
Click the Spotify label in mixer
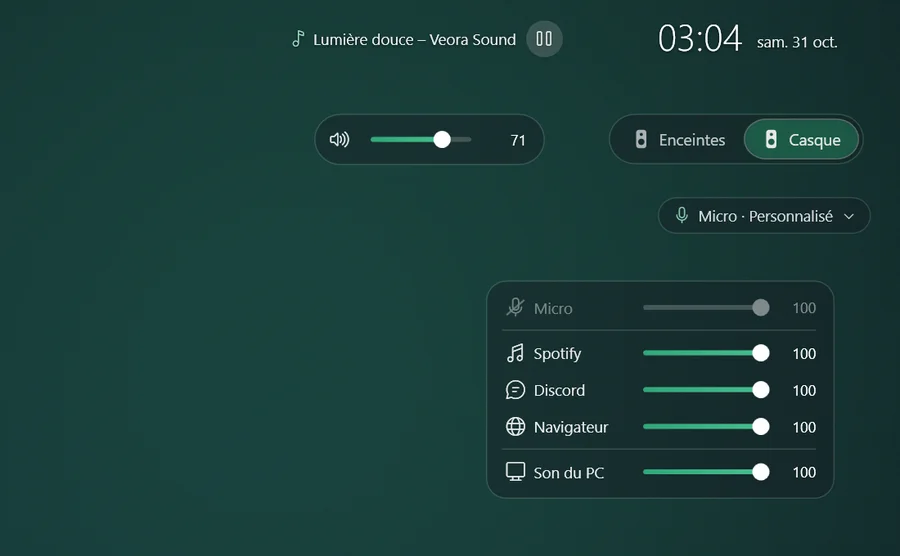click(x=557, y=353)
